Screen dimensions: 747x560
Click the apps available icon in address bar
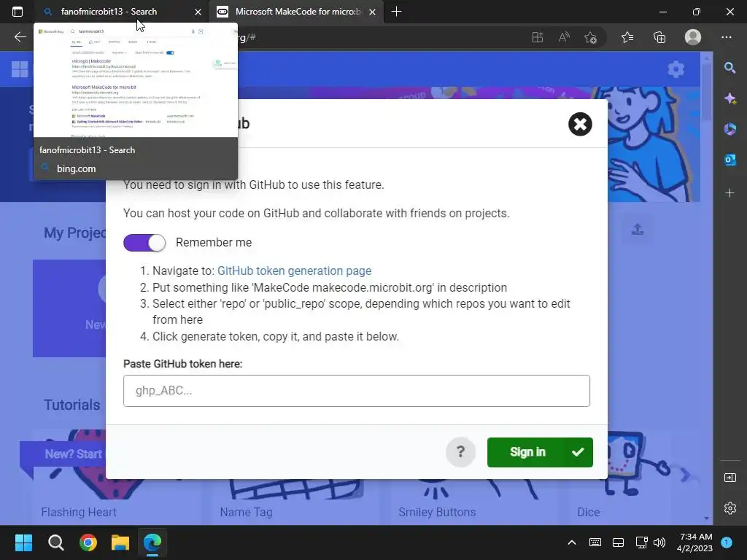coord(538,37)
